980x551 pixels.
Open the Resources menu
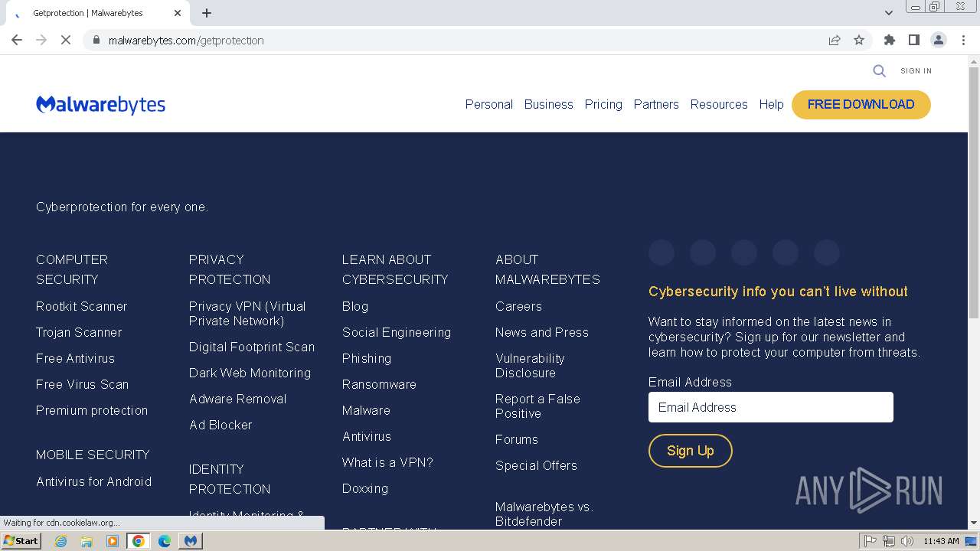[719, 104]
